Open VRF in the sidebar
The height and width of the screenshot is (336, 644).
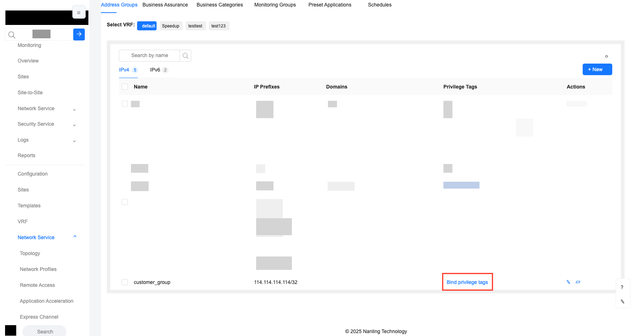point(23,221)
